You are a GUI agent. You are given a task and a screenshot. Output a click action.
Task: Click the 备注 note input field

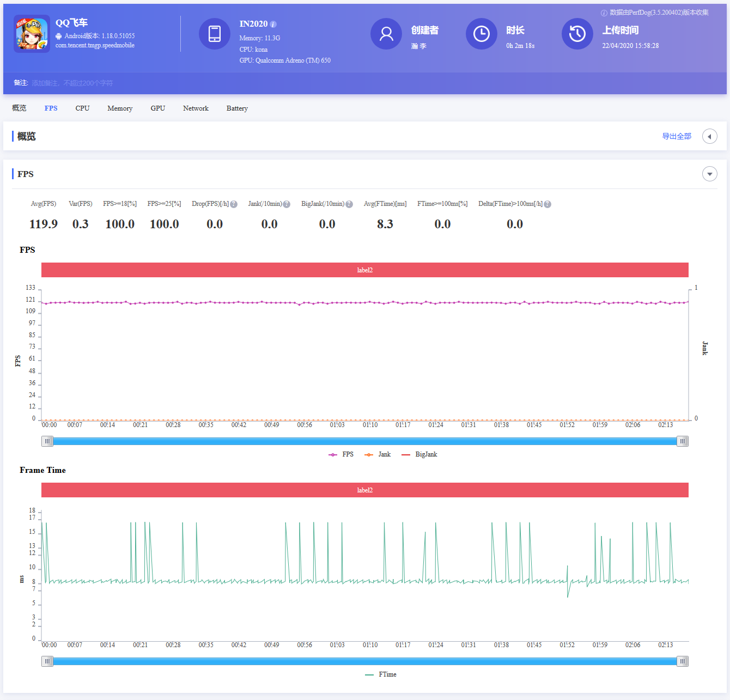click(x=72, y=83)
